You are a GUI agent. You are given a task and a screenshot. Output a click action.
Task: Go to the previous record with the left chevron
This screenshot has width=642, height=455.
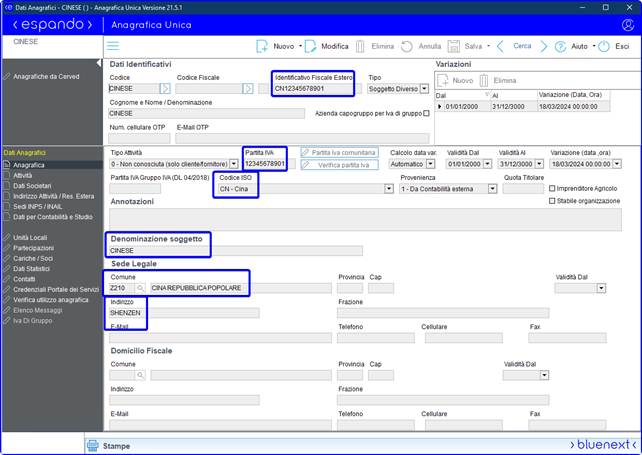pyautogui.click(x=500, y=46)
